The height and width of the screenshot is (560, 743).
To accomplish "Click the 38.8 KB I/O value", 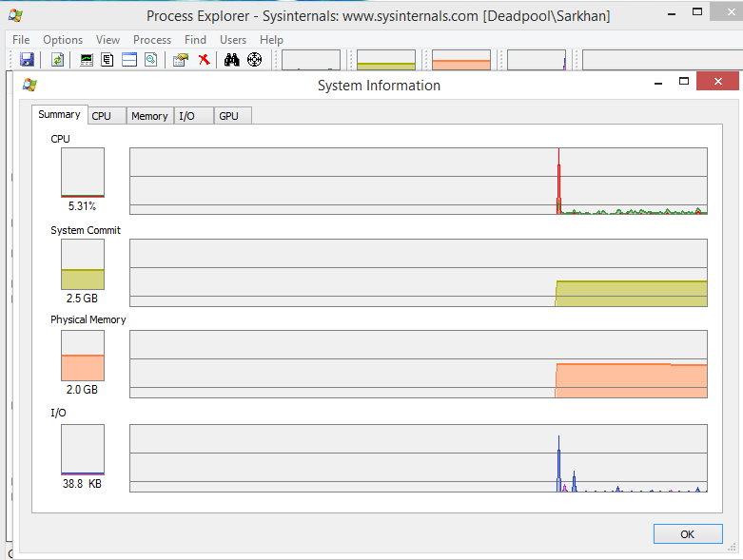I will click(x=82, y=484).
